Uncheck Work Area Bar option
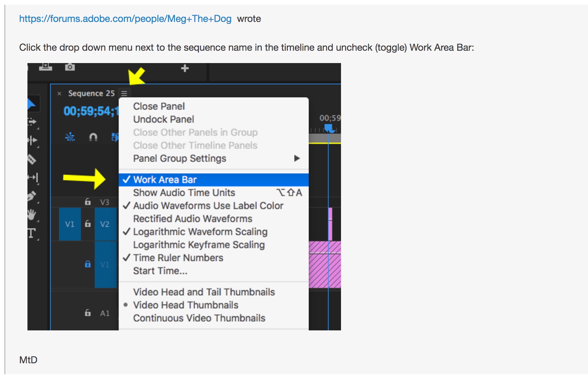This screenshot has width=588, height=377. (x=165, y=180)
